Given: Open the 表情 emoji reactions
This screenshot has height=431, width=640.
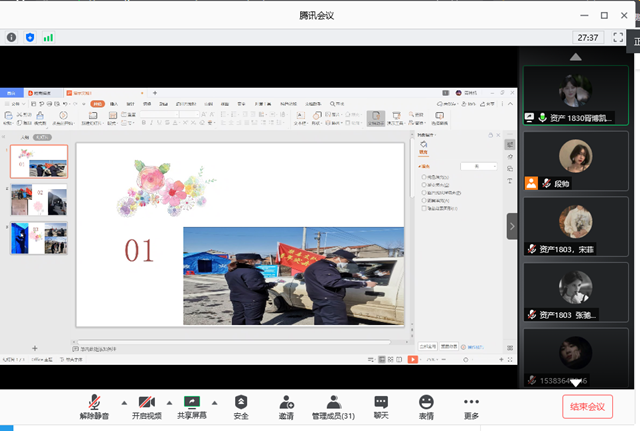Looking at the screenshot, I should [426, 406].
